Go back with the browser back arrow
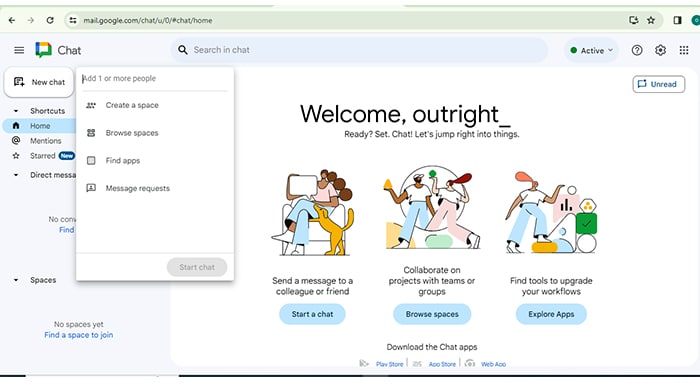 [12, 20]
